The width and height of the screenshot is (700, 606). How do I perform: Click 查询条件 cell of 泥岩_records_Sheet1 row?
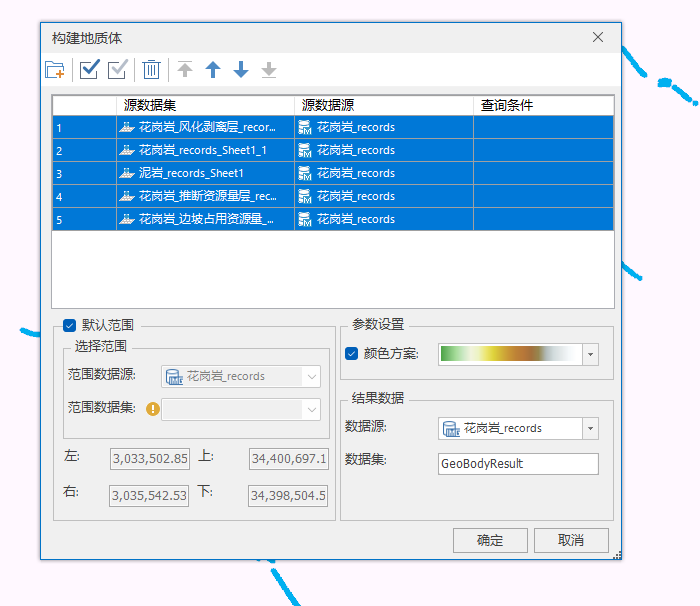[x=543, y=173]
